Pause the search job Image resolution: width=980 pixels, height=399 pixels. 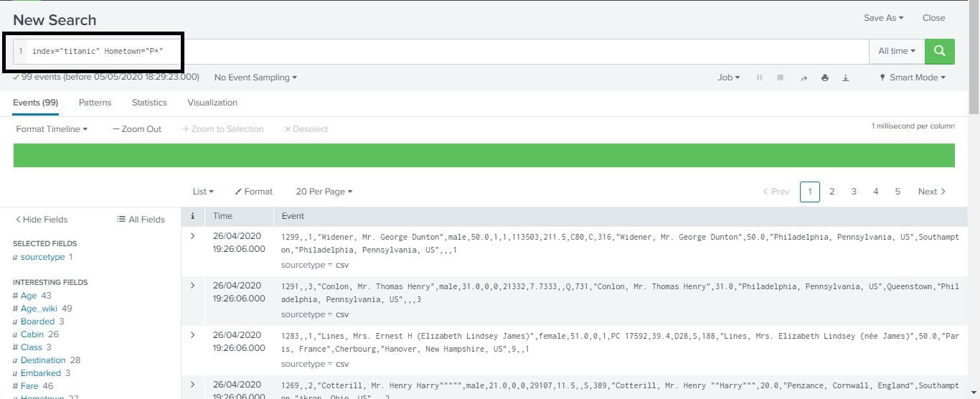pyautogui.click(x=759, y=78)
